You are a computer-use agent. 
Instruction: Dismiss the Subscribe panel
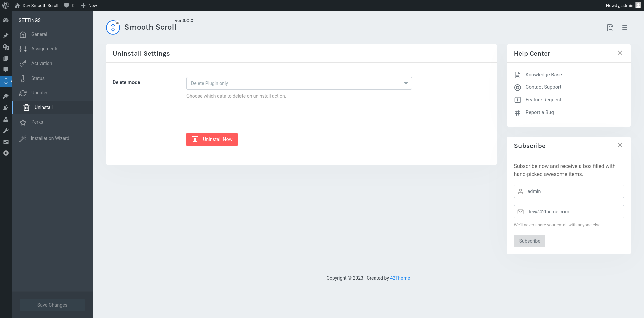(x=620, y=145)
